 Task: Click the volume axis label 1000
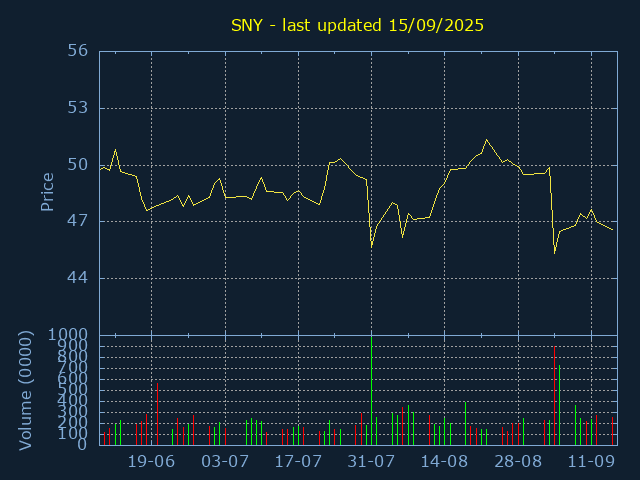(68, 335)
